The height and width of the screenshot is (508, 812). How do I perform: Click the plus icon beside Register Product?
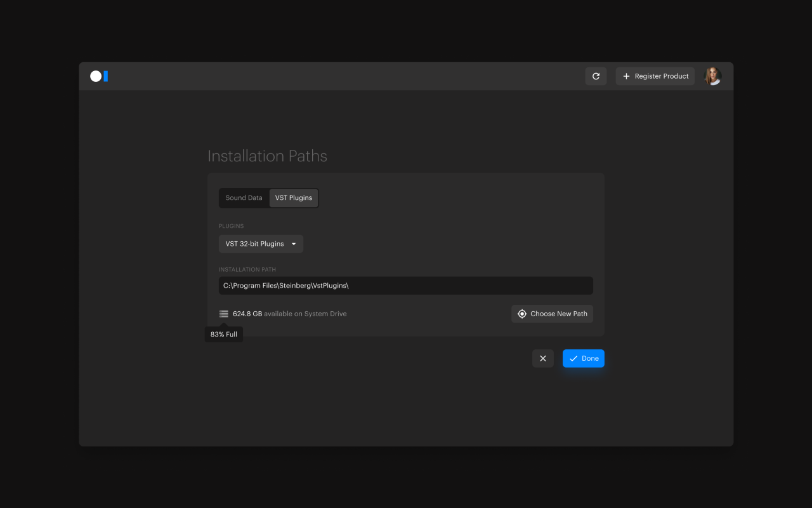(626, 76)
